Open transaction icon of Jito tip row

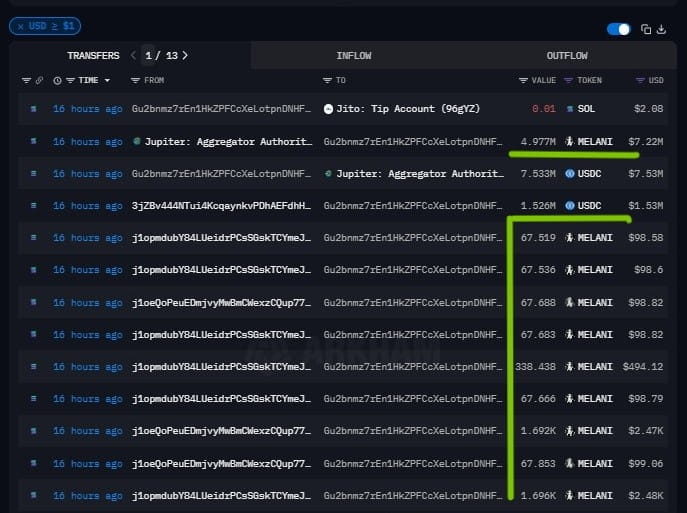[33, 109]
